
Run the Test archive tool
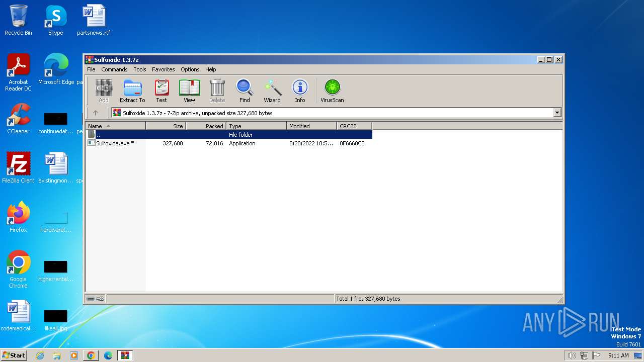(162, 91)
